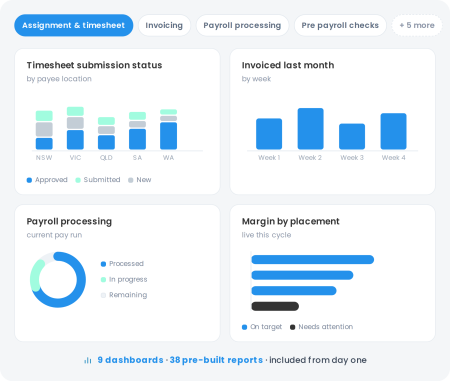This screenshot has width=450, height=381.
Task: Click the Week 3 invoiced bar
Action: point(352,136)
